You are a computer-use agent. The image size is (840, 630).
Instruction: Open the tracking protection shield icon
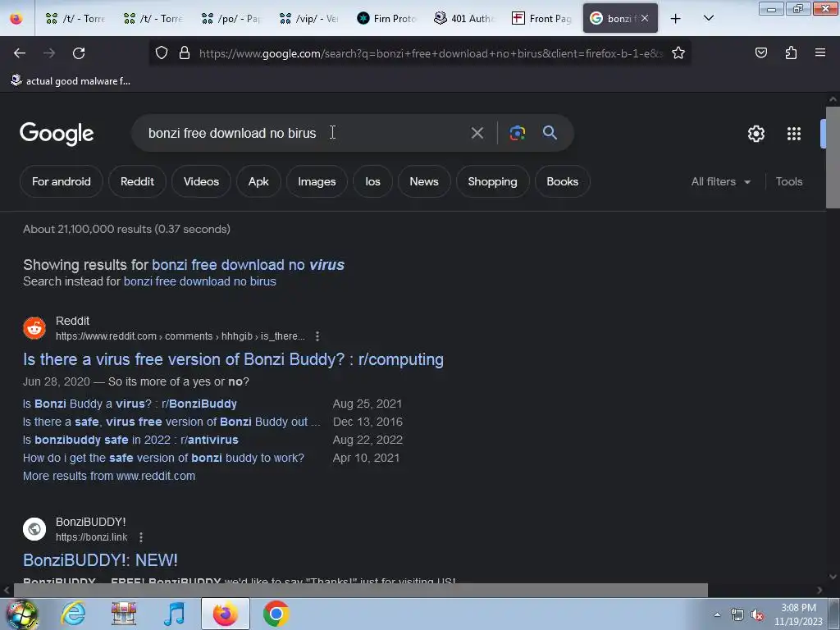162,52
